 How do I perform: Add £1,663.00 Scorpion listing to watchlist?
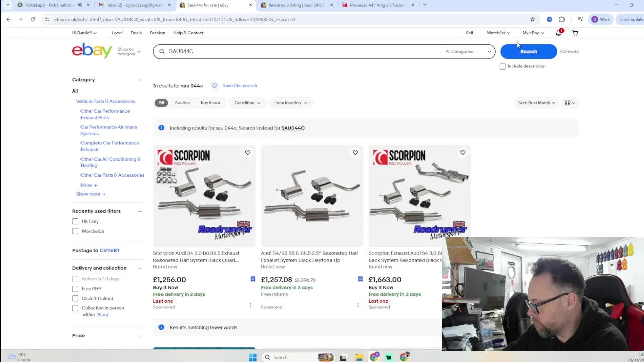click(463, 153)
